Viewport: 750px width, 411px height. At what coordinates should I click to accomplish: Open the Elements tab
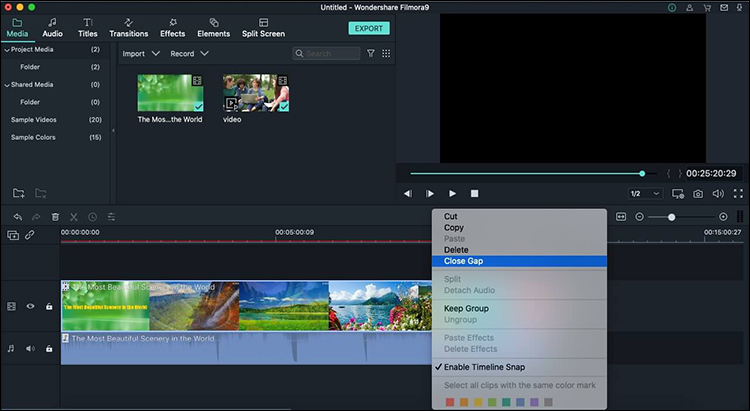tap(213, 28)
